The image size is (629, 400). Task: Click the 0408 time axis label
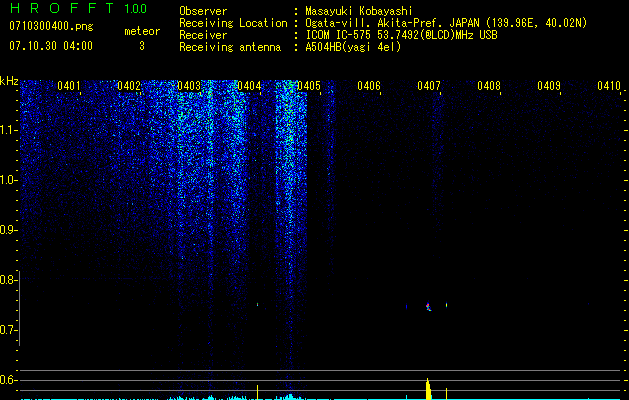[x=489, y=86]
